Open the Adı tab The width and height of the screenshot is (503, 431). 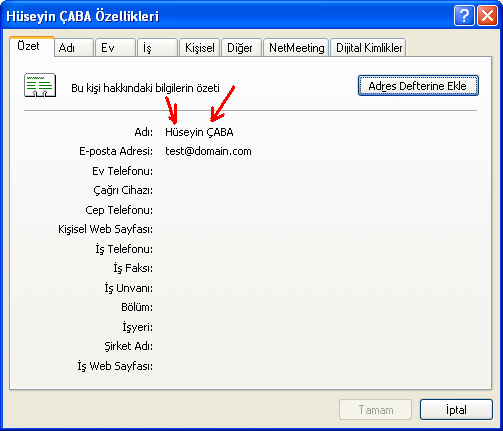(74, 48)
